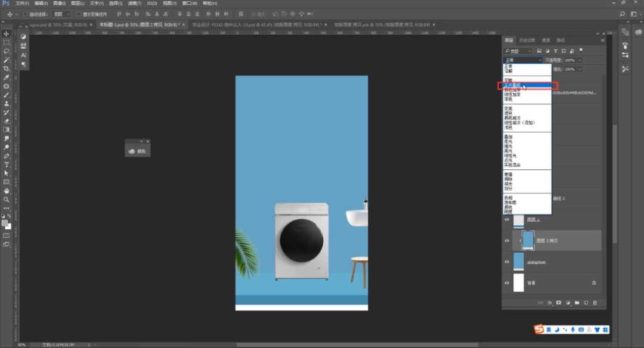Create a new adjustment layer
The image size is (644, 348).
tap(568, 303)
